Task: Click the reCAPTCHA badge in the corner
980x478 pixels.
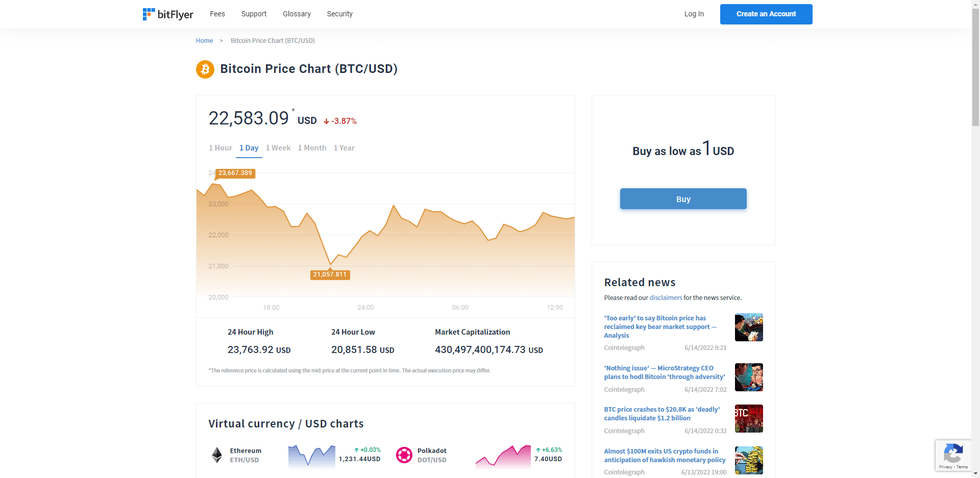Action: (952, 455)
